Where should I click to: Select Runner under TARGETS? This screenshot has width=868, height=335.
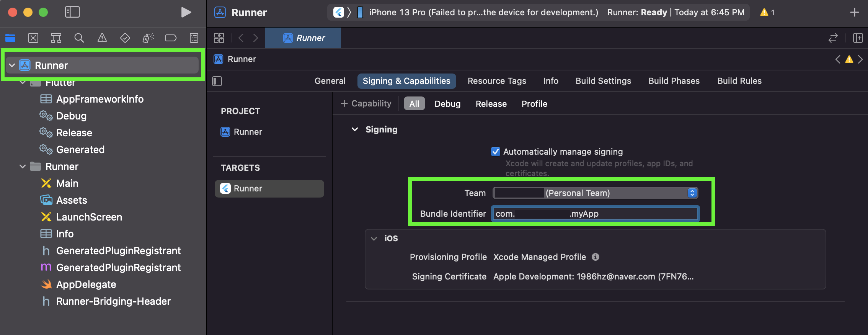269,189
